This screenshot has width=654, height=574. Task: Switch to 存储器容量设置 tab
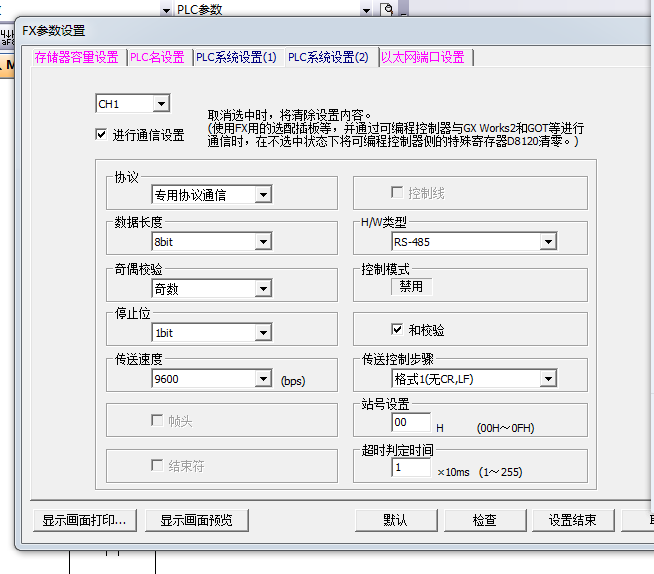(76, 58)
